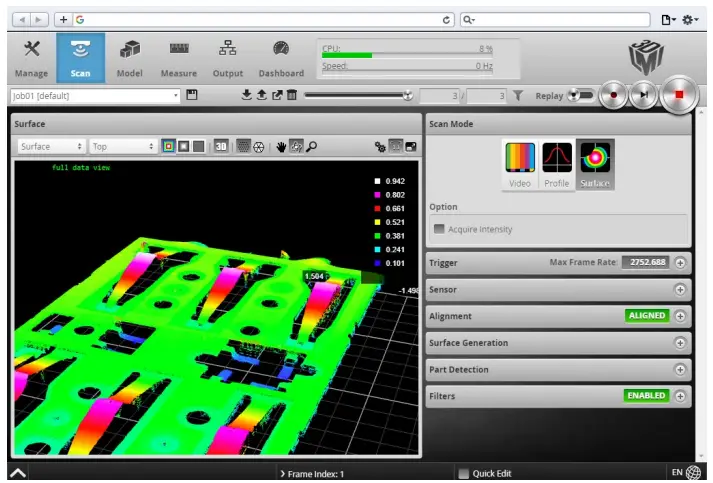Screen dimensions: 713x483
Task: Click the snapshot record button
Action: [614, 95]
